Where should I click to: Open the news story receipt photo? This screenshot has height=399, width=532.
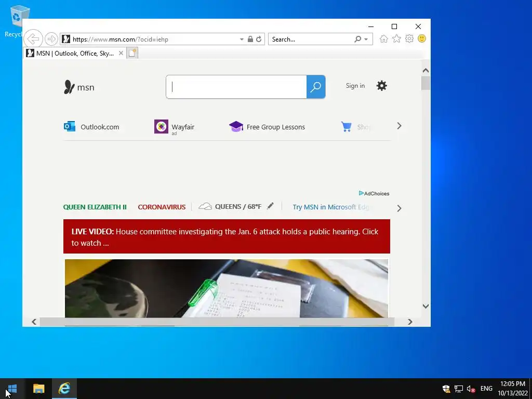[x=227, y=288]
